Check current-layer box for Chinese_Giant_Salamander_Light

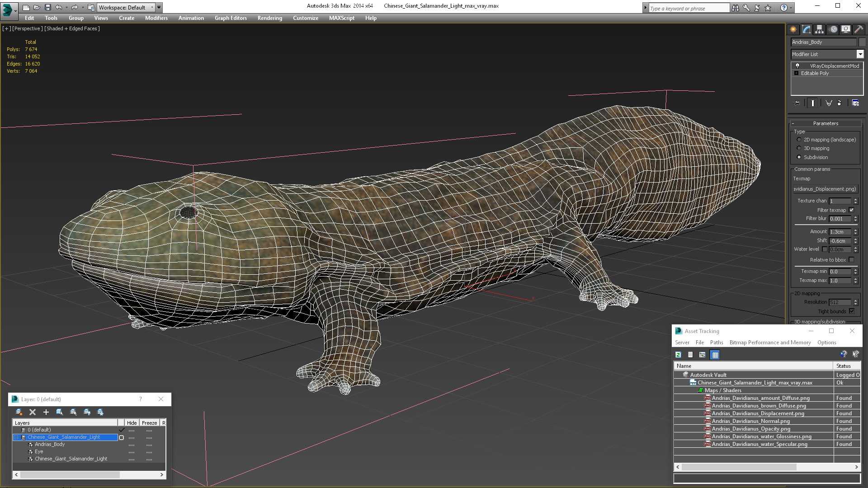[x=121, y=437]
